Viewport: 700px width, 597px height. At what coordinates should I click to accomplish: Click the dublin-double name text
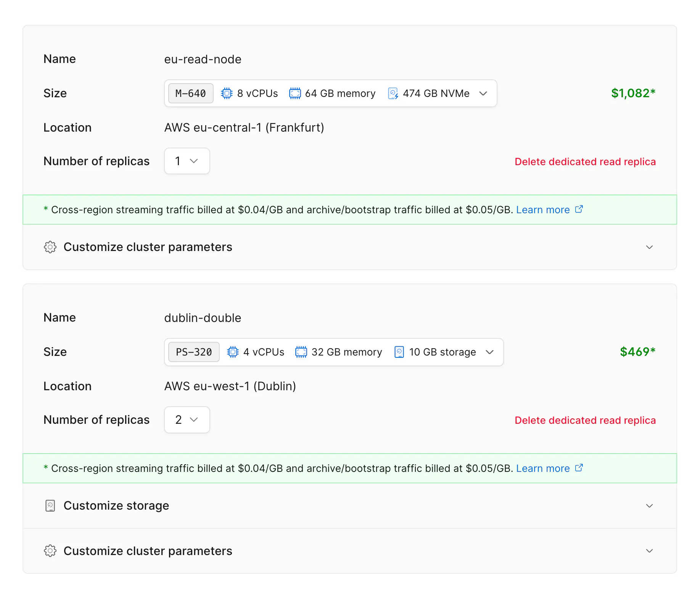pyautogui.click(x=203, y=318)
